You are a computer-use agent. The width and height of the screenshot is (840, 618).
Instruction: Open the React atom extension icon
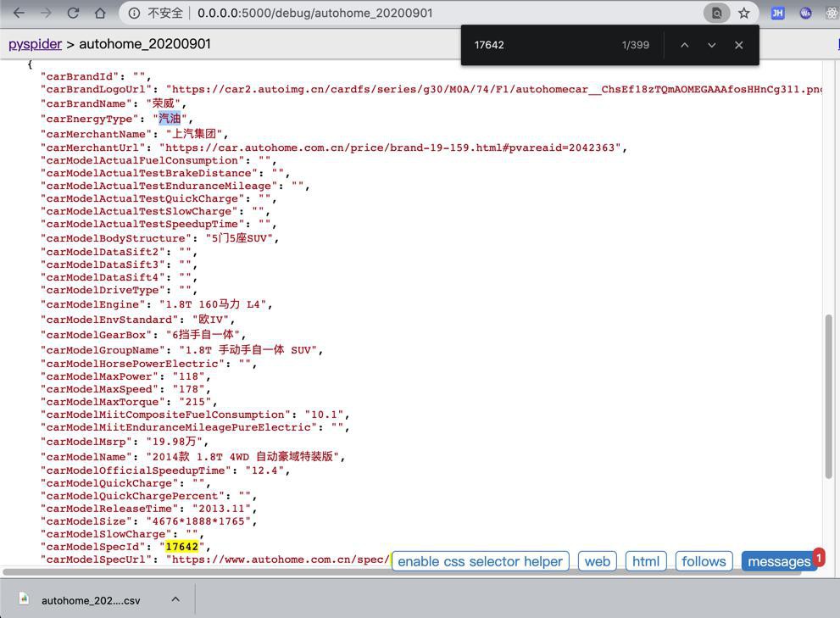coord(832,14)
